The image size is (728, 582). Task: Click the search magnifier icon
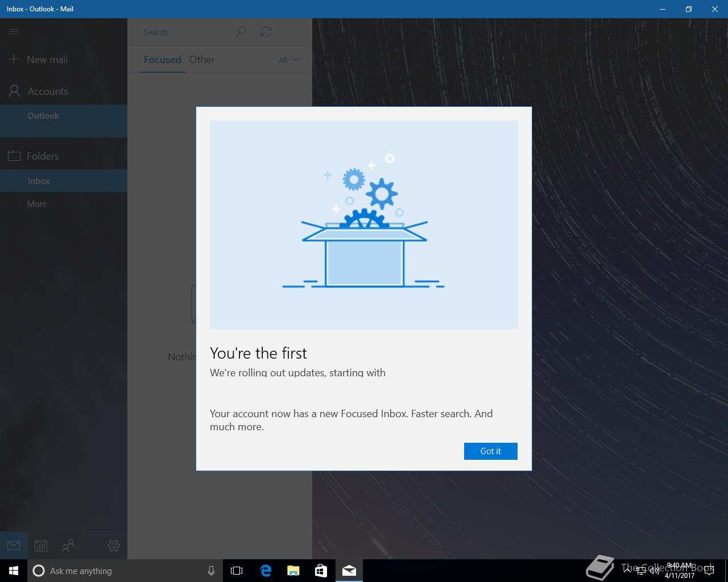pos(241,32)
